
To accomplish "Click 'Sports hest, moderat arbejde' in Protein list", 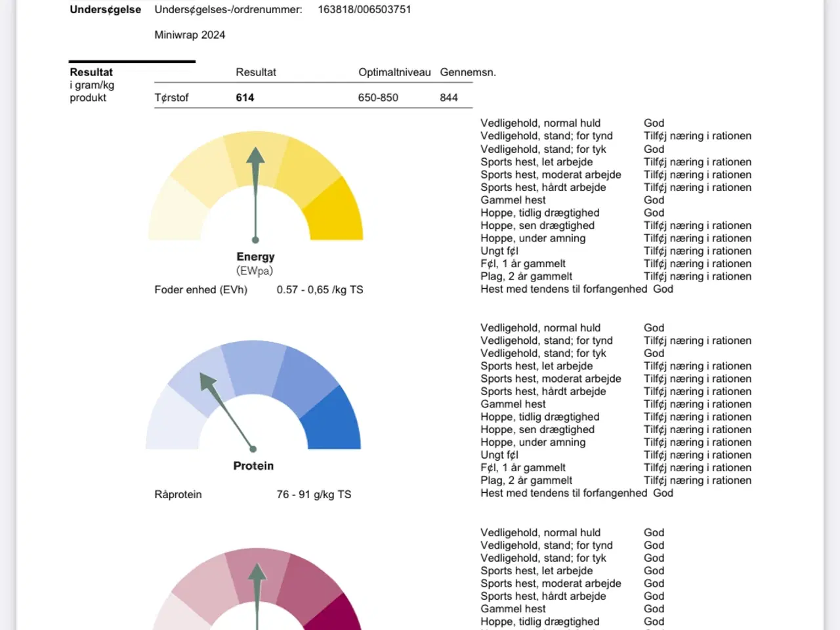I will 551,379.
